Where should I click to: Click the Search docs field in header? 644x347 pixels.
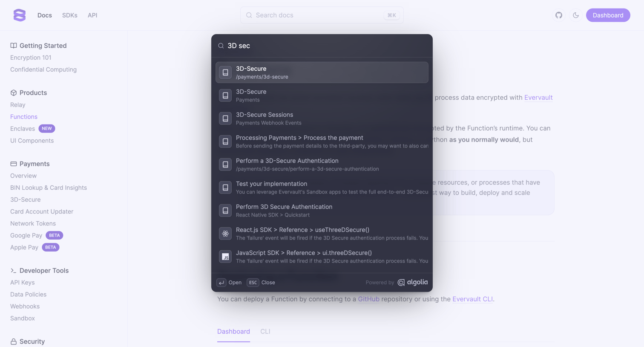[x=322, y=15]
